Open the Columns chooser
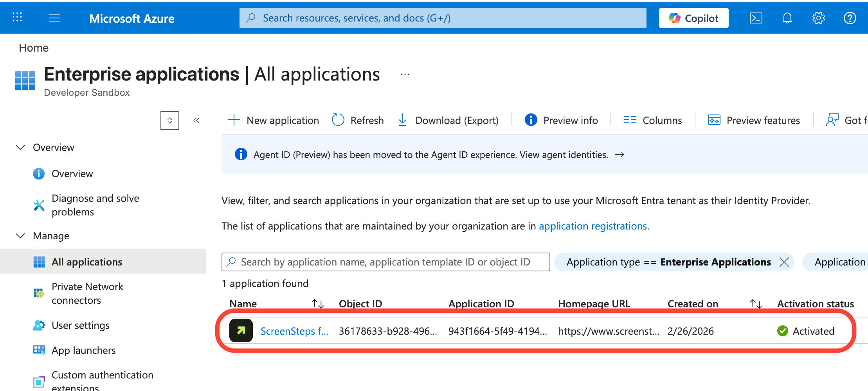Image resolution: width=868 pixels, height=391 pixels. (652, 120)
